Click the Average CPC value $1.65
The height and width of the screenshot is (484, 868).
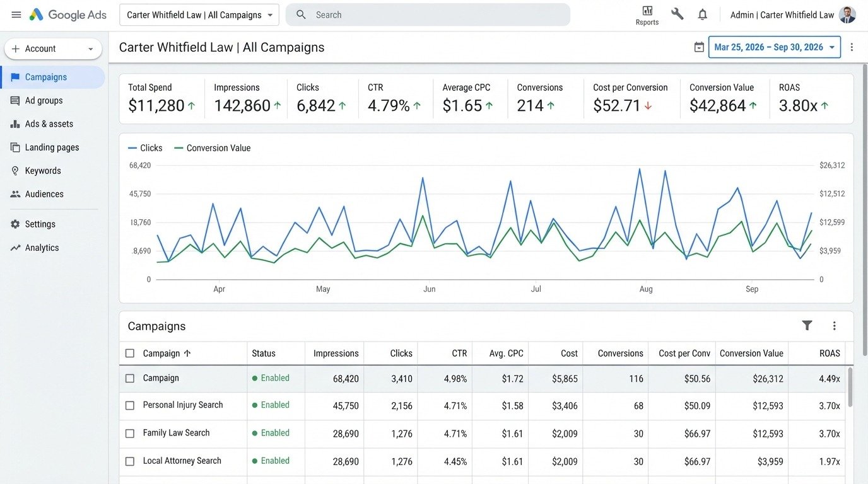[x=462, y=105]
